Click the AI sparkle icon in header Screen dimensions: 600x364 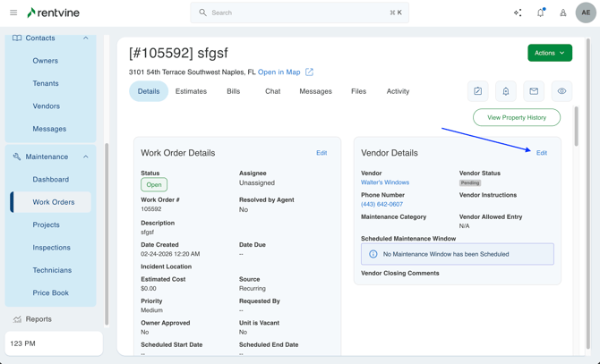(x=518, y=13)
